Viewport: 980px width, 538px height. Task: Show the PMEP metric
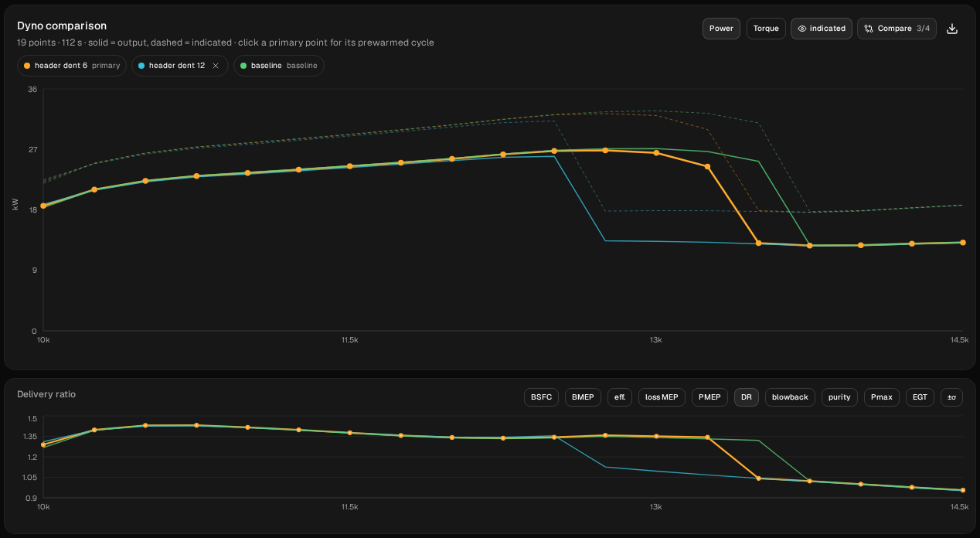point(709,397)
